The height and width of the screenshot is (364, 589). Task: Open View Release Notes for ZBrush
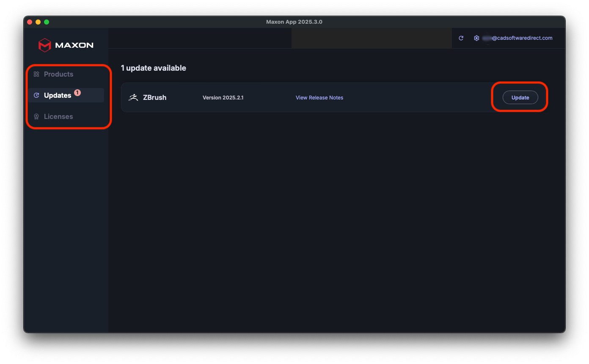(319, 98)
